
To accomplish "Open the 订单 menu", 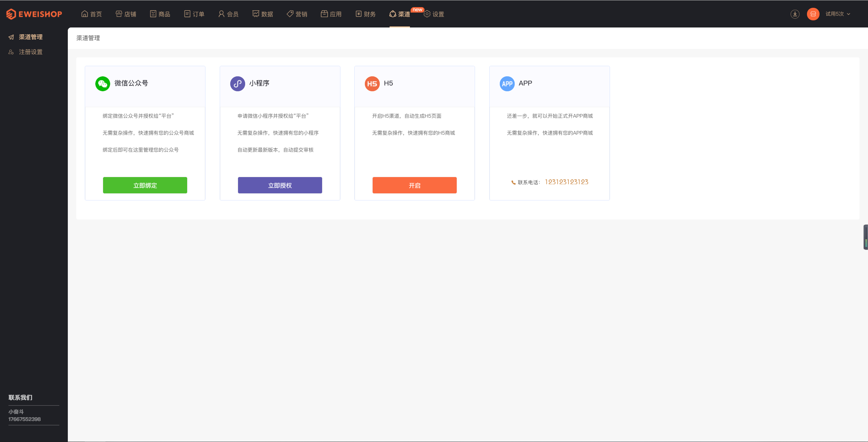I will [194, 14].
